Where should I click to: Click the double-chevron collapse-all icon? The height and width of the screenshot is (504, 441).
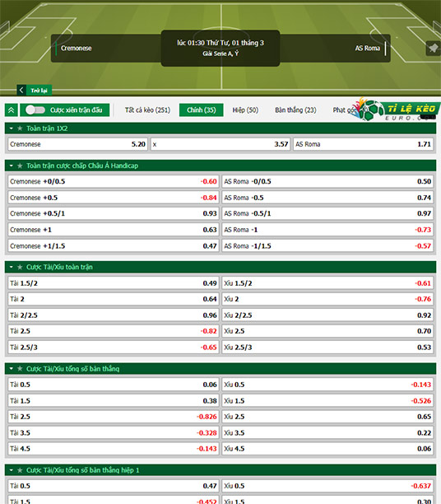point(12,110)
